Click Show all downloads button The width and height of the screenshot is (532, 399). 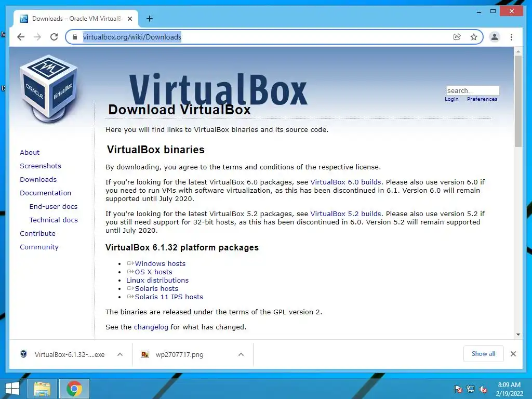click(x=484, y=354)
